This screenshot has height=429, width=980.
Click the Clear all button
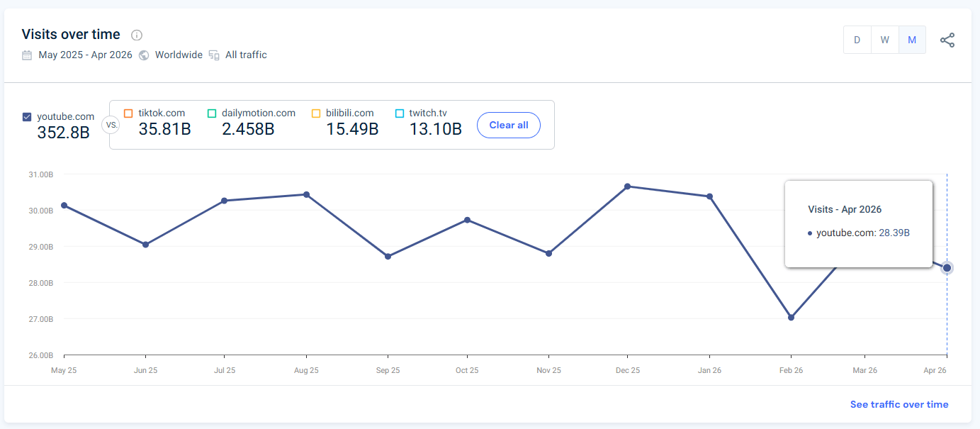pos(509,126)
